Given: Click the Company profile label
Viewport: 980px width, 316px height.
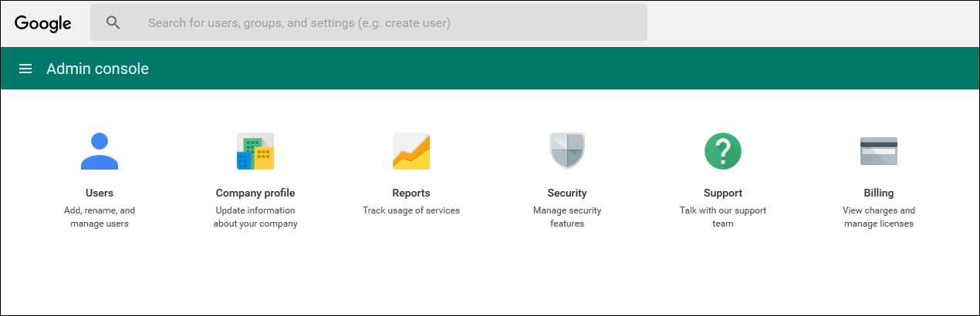Looking at the screenshot, I should [x=255, y=193].
